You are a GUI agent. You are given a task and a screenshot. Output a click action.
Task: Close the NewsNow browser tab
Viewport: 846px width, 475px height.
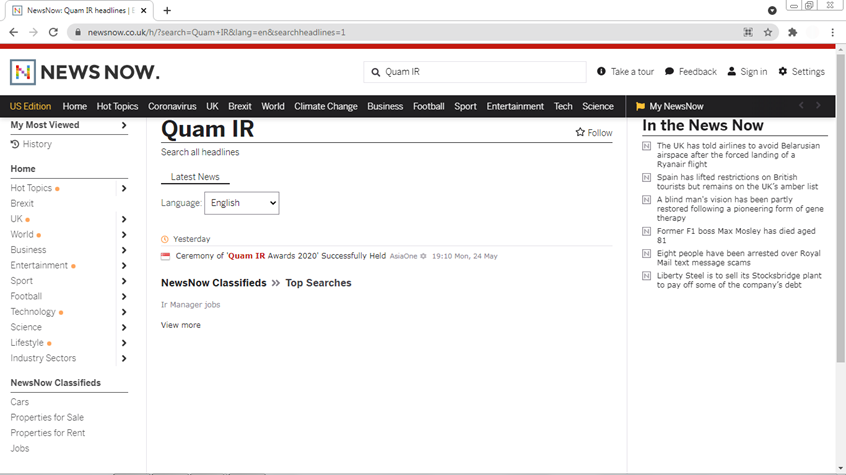pos(144,10)
